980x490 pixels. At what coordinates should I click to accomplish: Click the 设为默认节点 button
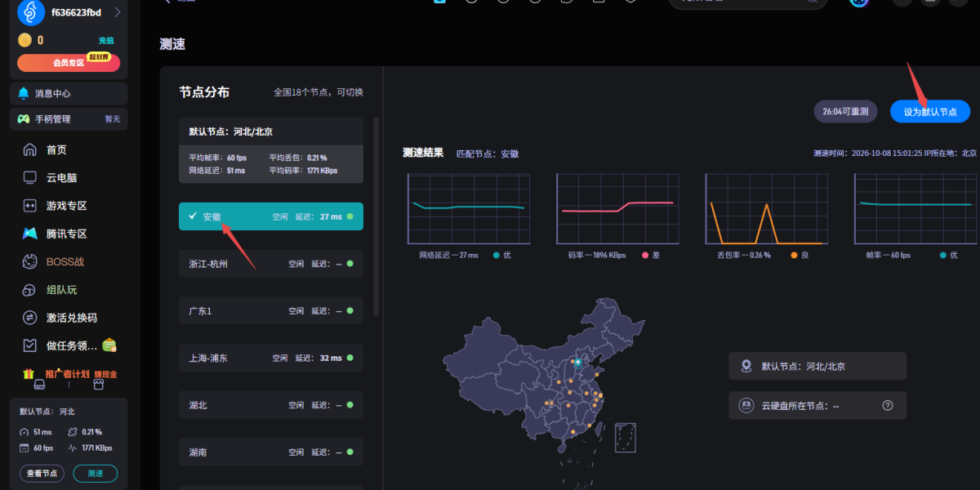(x=930, y=112)
